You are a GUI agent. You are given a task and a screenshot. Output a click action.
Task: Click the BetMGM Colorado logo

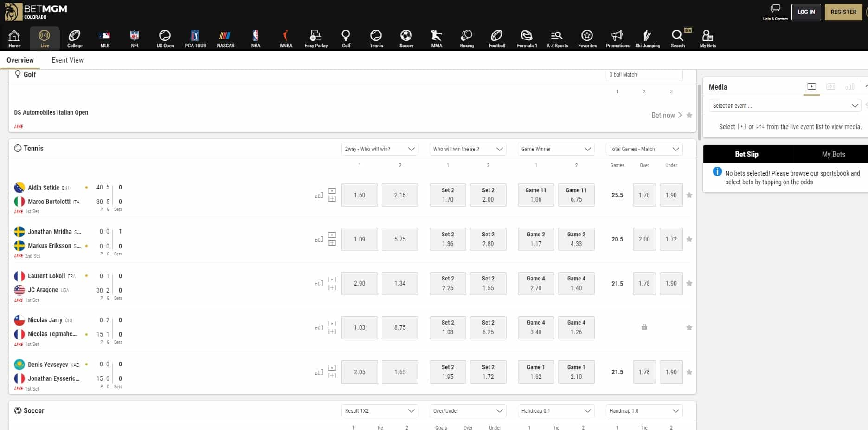pos(36,12)
